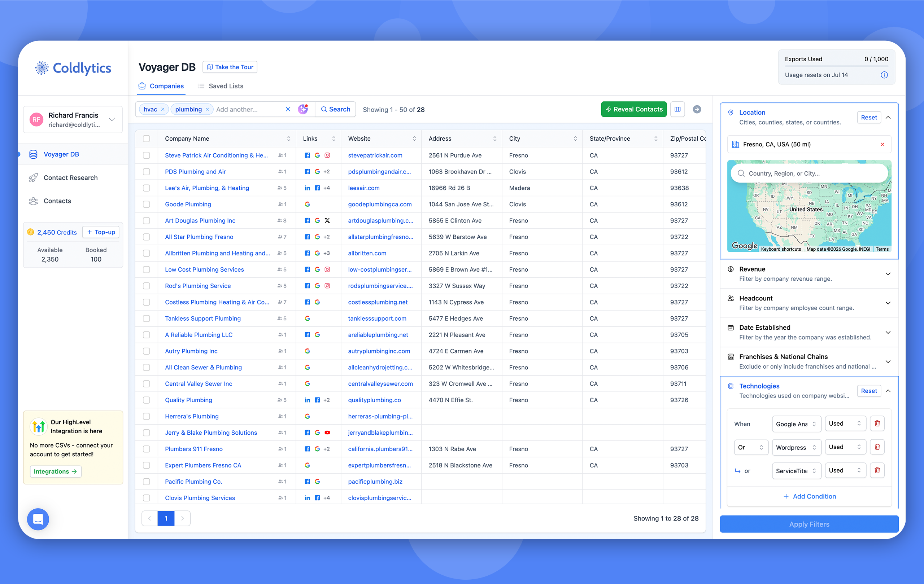Delete the ServiceTitan technology condition
924x584 pixels.
(877, 470)
